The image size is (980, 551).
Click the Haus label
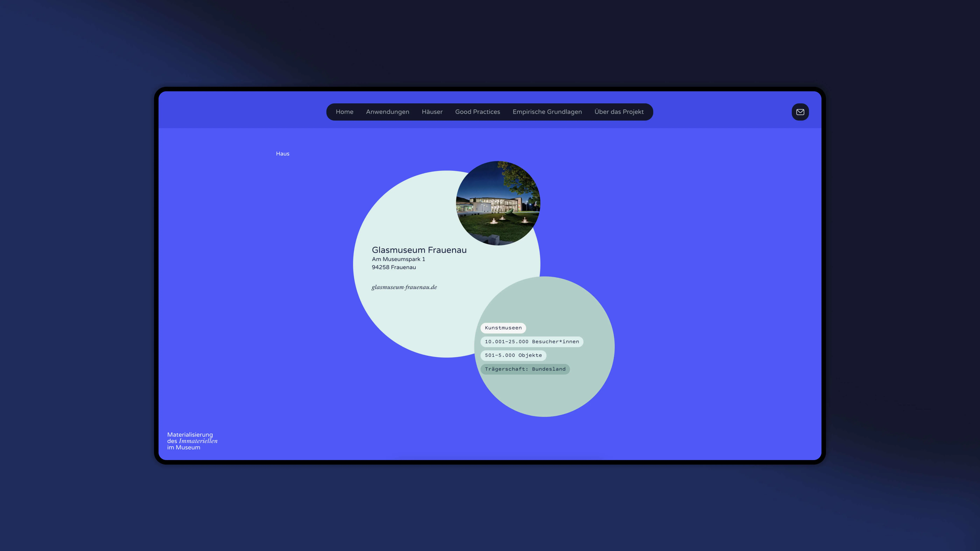point(283,154)
